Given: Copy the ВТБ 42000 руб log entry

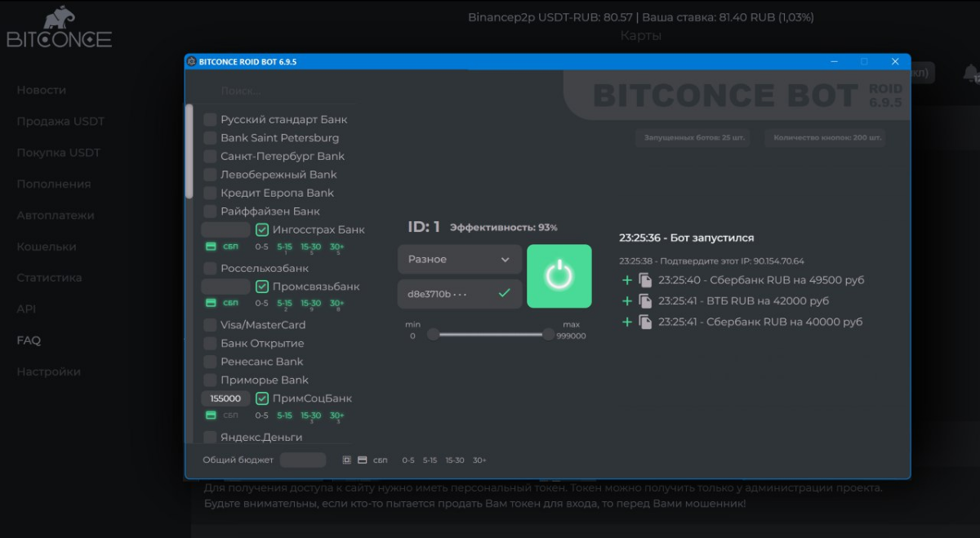Looking at the screenshot, I should pyautogui.click(x=645, y=301).
